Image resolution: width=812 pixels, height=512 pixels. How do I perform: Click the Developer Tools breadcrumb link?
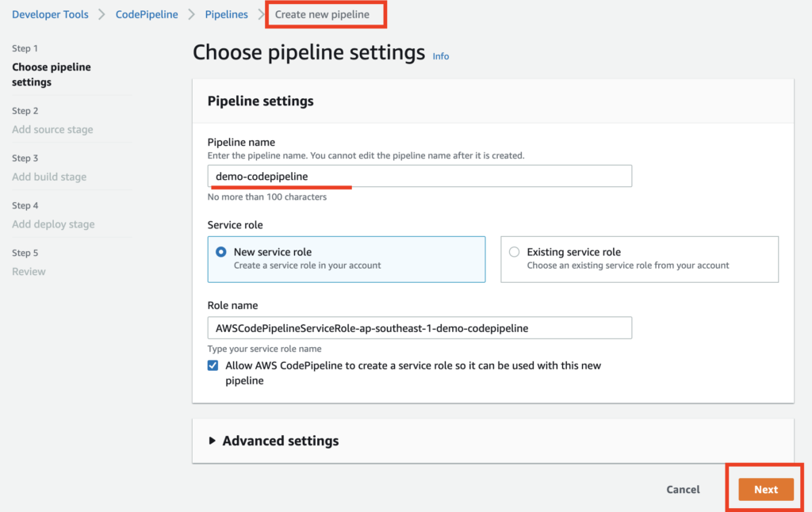pos(50,14)
